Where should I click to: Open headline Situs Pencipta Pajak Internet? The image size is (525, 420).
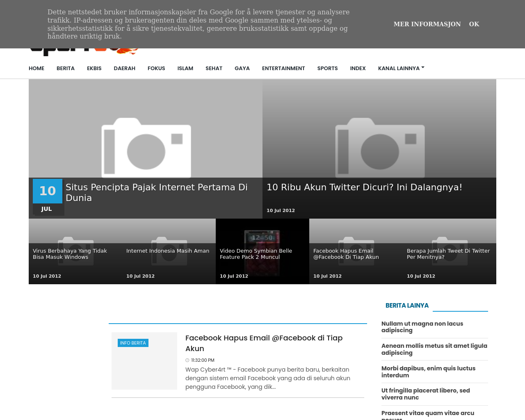157,192
